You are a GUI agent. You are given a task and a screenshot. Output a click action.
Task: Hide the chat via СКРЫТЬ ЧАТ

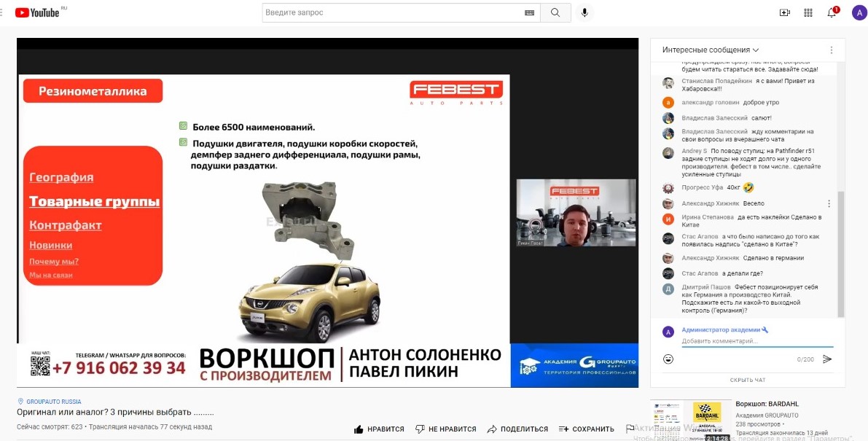pos(748,380)
